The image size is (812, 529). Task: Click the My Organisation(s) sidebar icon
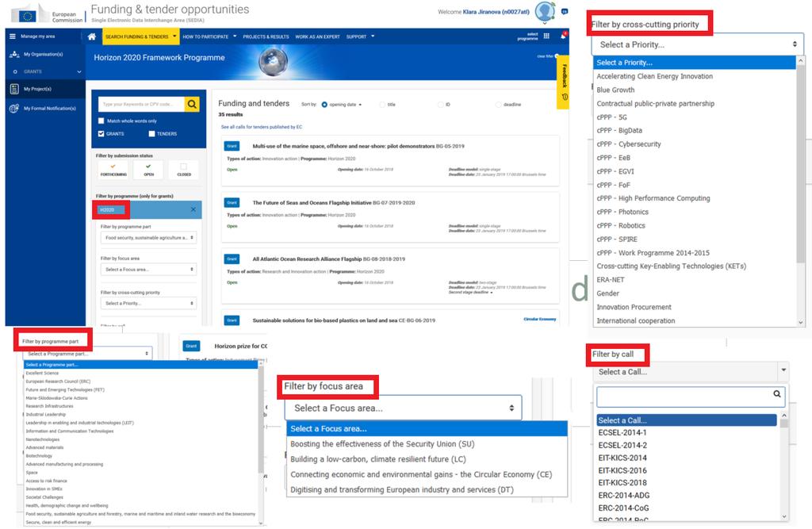(x=14, y=54)
